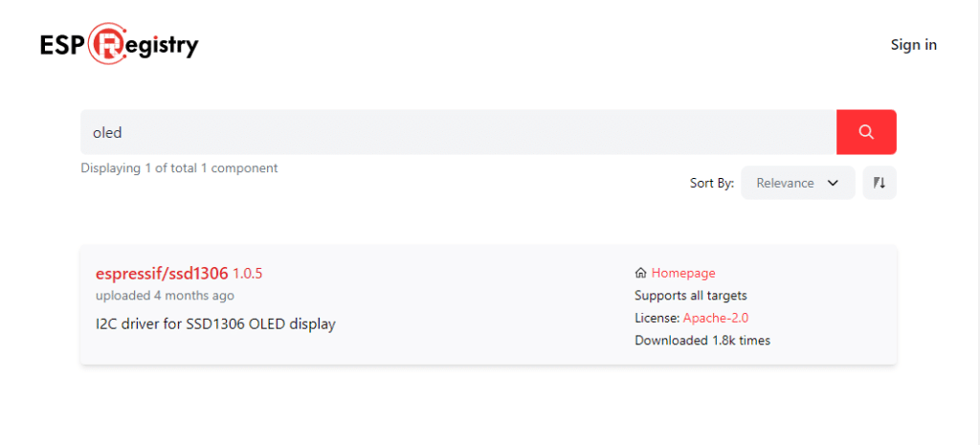Focus the search field containing oled
The width and height of the screenshot is (980, 445).
pos(458,132)
